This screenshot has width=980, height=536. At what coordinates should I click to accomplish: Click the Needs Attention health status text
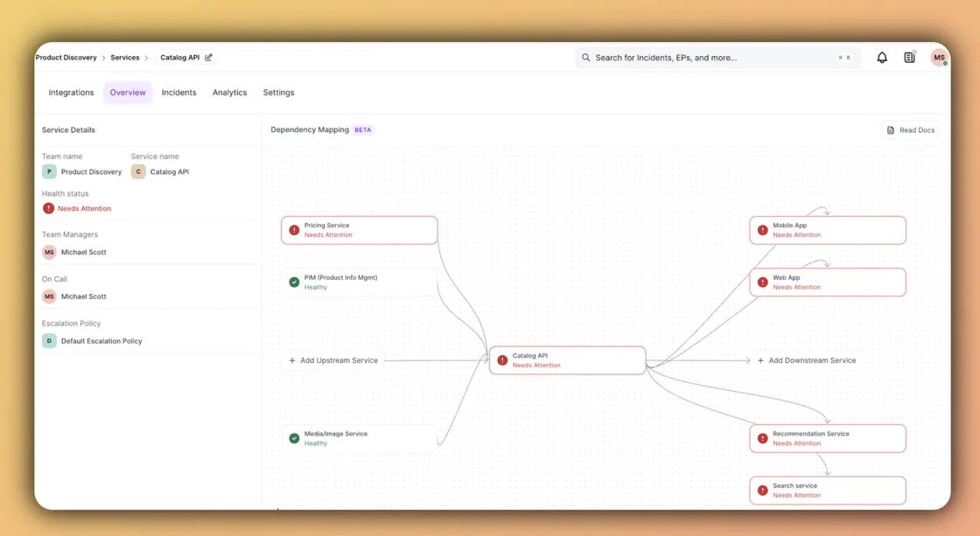84,209
